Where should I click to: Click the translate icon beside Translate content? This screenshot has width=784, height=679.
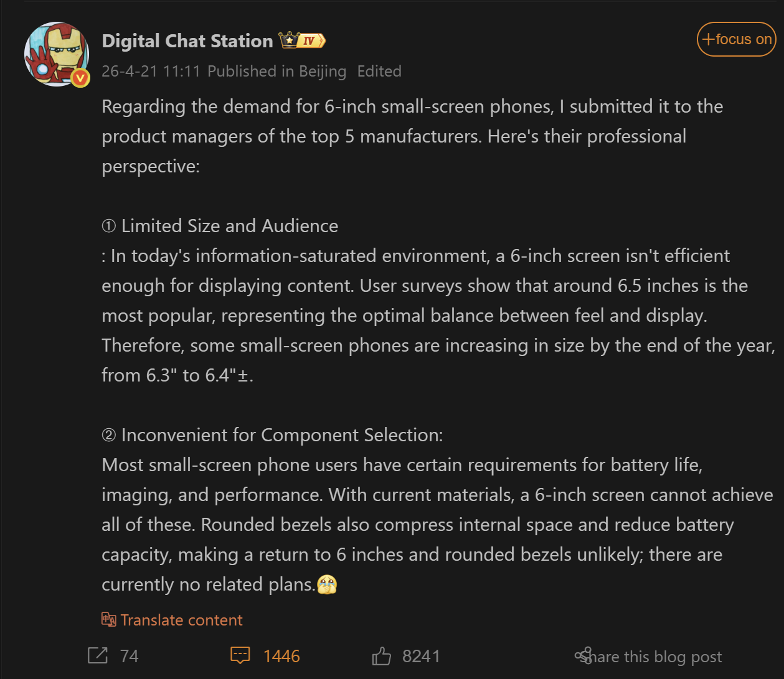(x=109, y=619)
